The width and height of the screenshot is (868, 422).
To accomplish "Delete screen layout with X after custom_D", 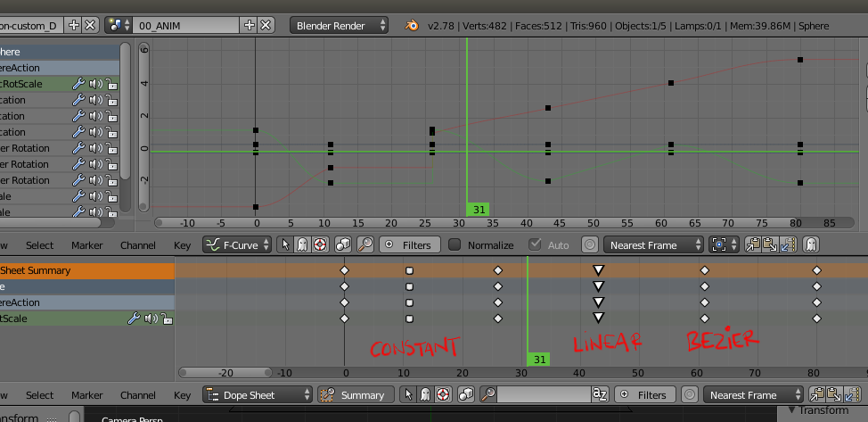I will coord(90,26).
